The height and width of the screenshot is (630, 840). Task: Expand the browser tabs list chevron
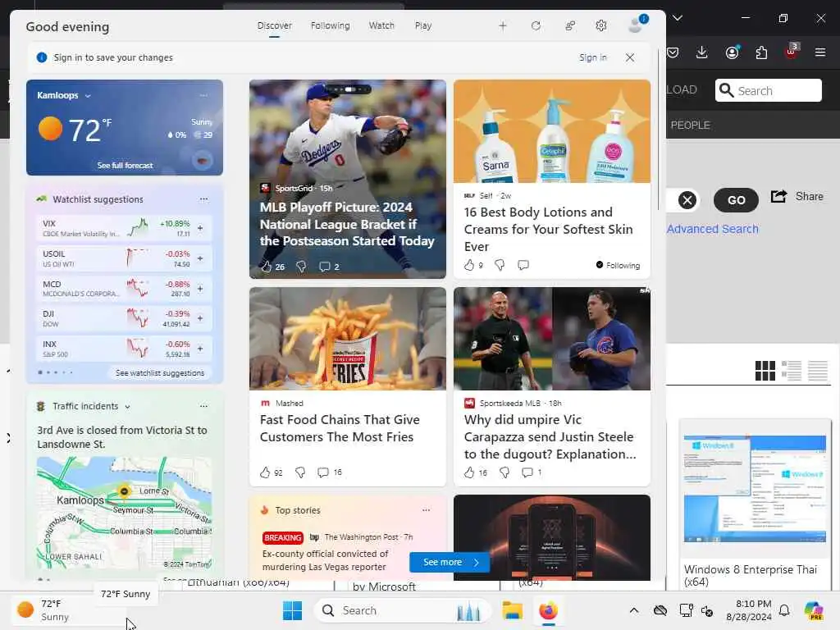point(677,18)
